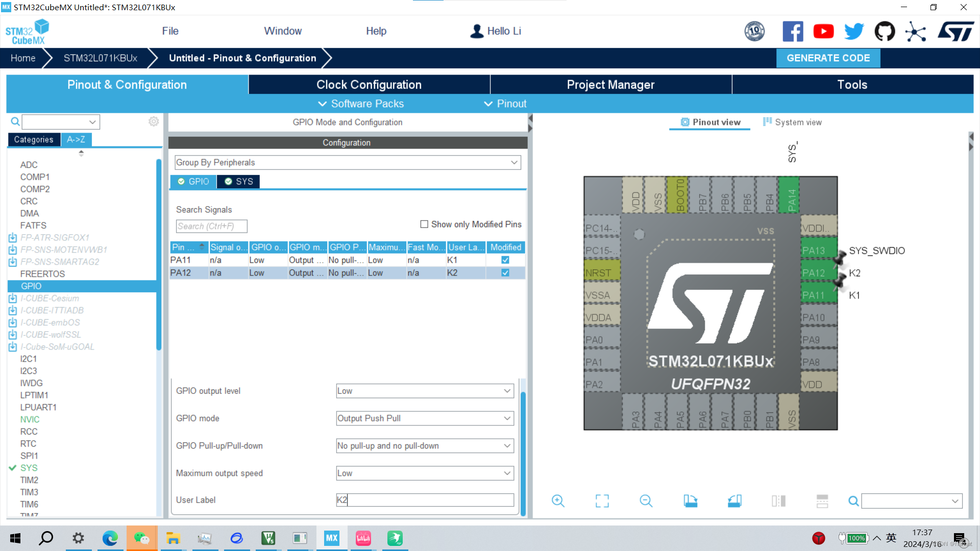Switch to the Clock Configuration tab
980x551 pixels.
point(369,85)
